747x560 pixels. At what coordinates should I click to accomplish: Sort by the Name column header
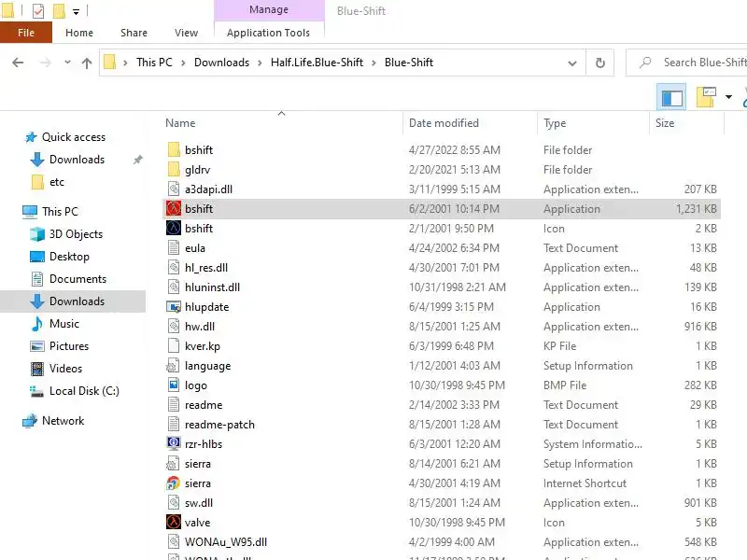pos(282,123)
